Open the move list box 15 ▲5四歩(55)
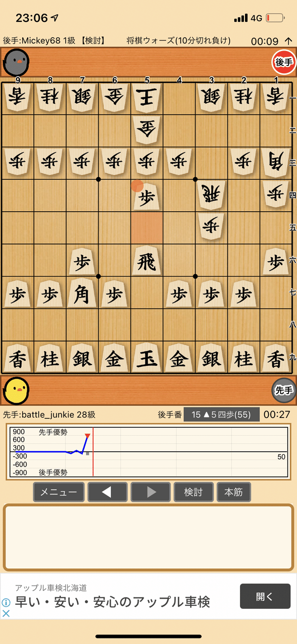 click(221, 414)
